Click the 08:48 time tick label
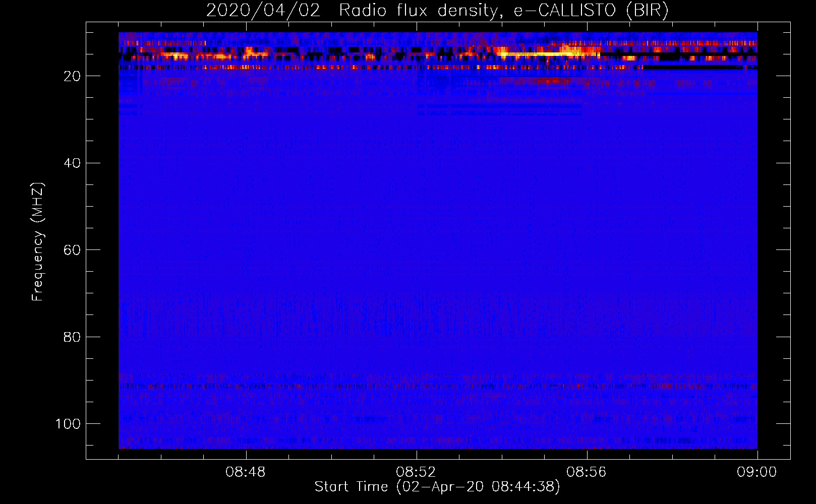 pyautogui.click(x=246, y=472)
